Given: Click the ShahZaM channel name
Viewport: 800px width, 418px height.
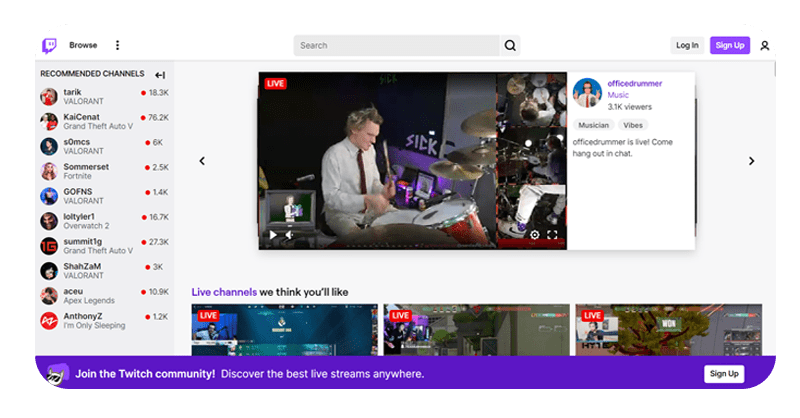Looking at the screenshot, I should pyautogui.click(x=82, y=266).
